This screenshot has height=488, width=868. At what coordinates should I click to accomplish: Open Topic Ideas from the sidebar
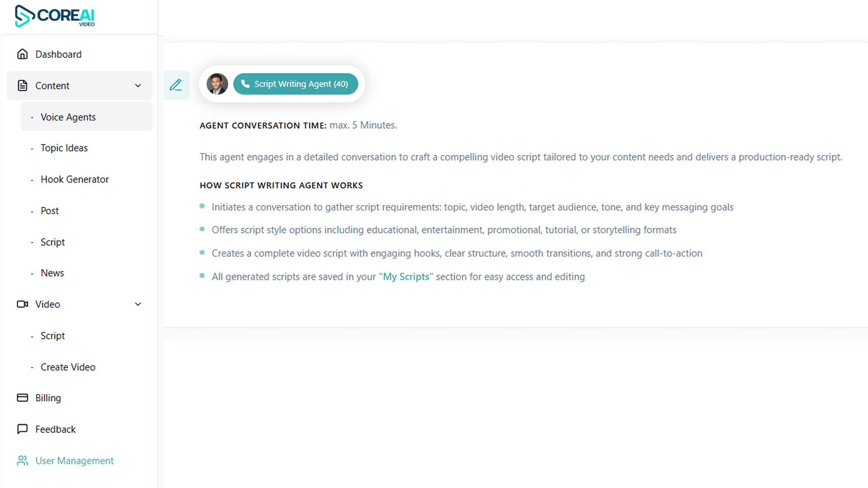point(64,148)
